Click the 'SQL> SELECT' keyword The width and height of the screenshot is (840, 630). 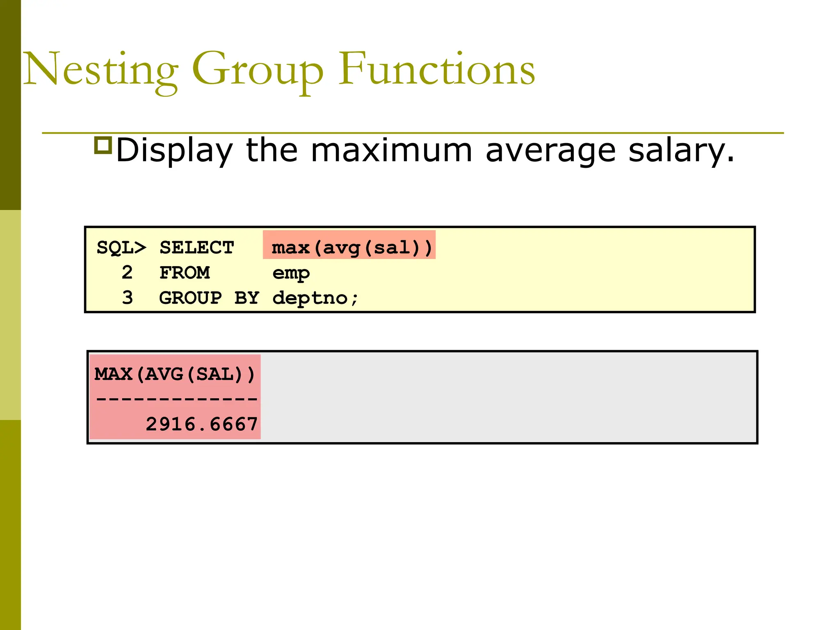[x=165, y=247]
